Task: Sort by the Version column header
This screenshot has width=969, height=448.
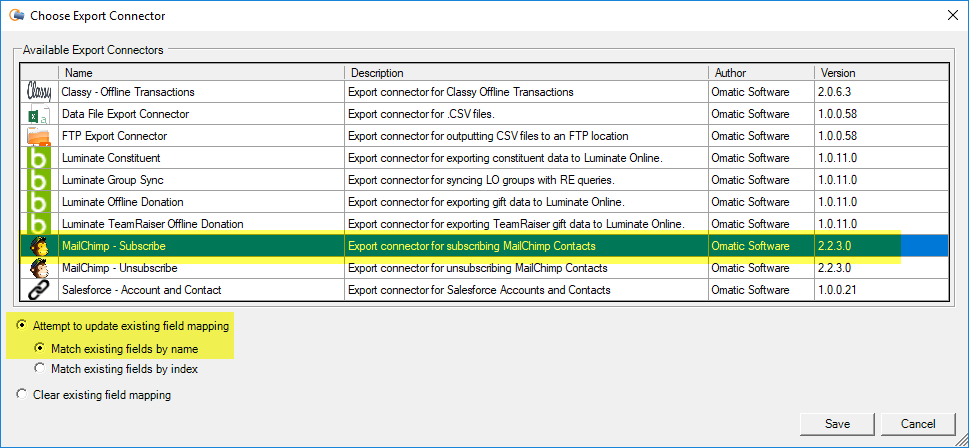Action: (x=881, y=72)
